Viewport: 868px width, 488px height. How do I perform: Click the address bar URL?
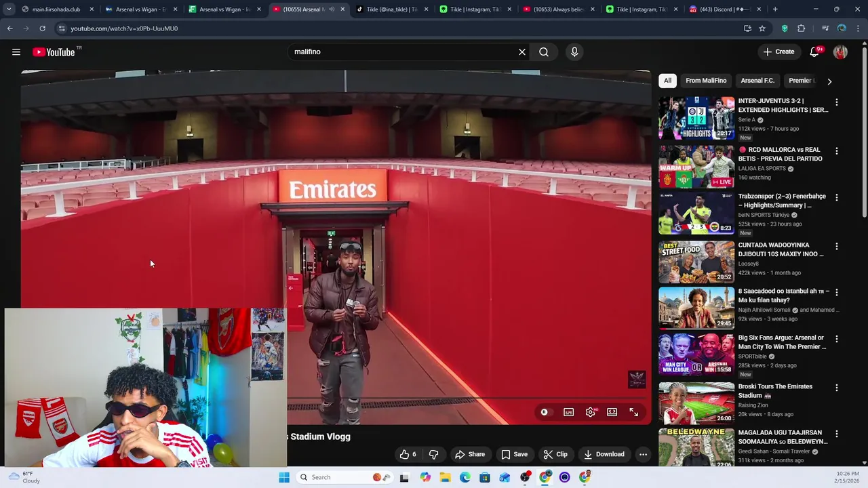pyautogui.click(x=124, y=28)
